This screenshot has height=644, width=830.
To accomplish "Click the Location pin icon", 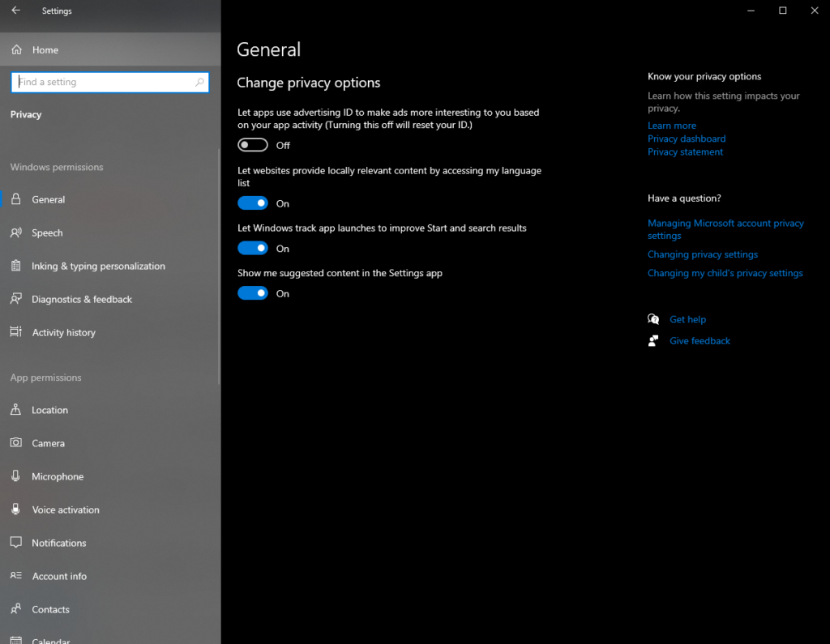I will click(16, 409).
